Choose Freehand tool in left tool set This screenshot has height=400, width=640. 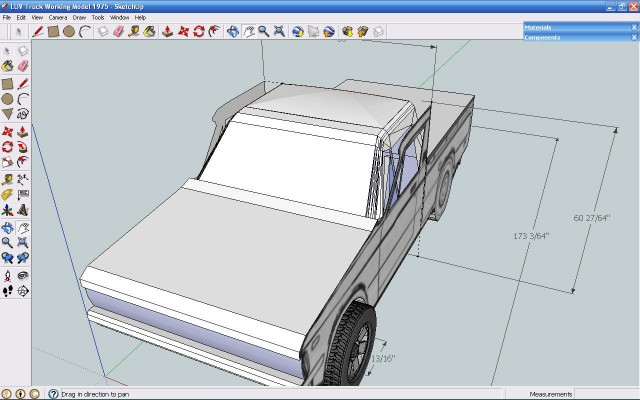[23, 114]
